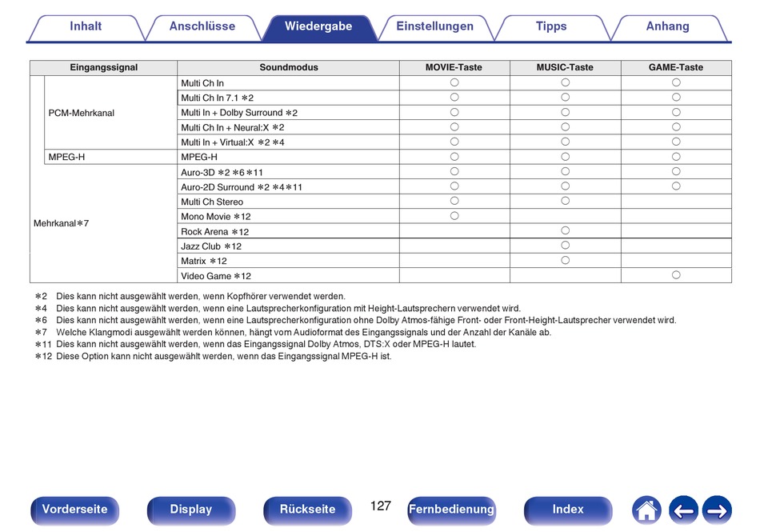The height and width of the screenshot is (532, 760).
Task: Click the MOVIE-Taste column header
Action: [454, 68]
